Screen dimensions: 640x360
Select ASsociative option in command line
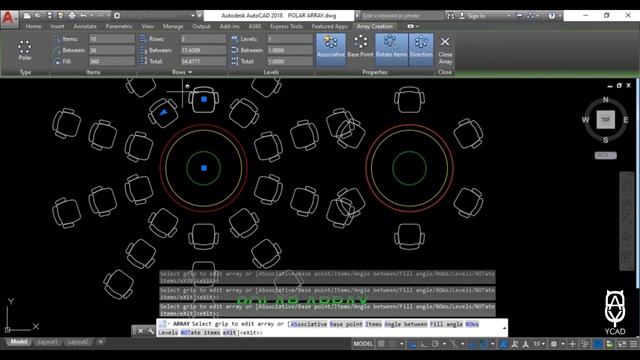click(x=309, y=324)
